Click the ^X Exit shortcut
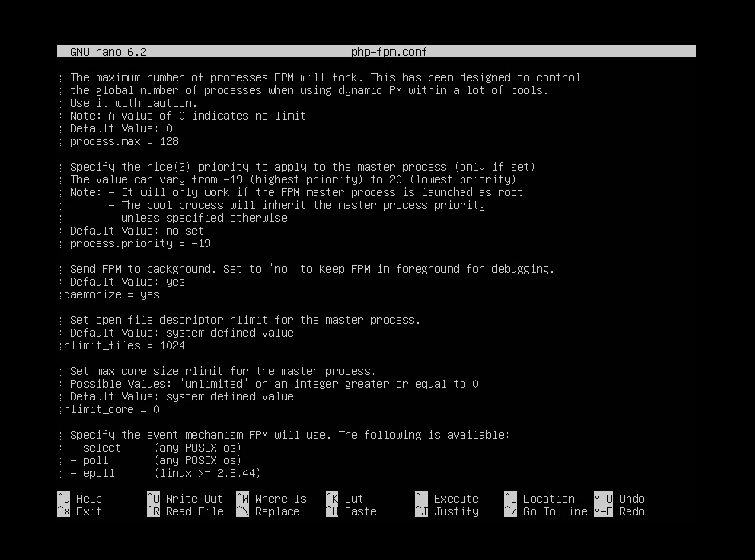The image size is (755, 560). pos(80,511)
